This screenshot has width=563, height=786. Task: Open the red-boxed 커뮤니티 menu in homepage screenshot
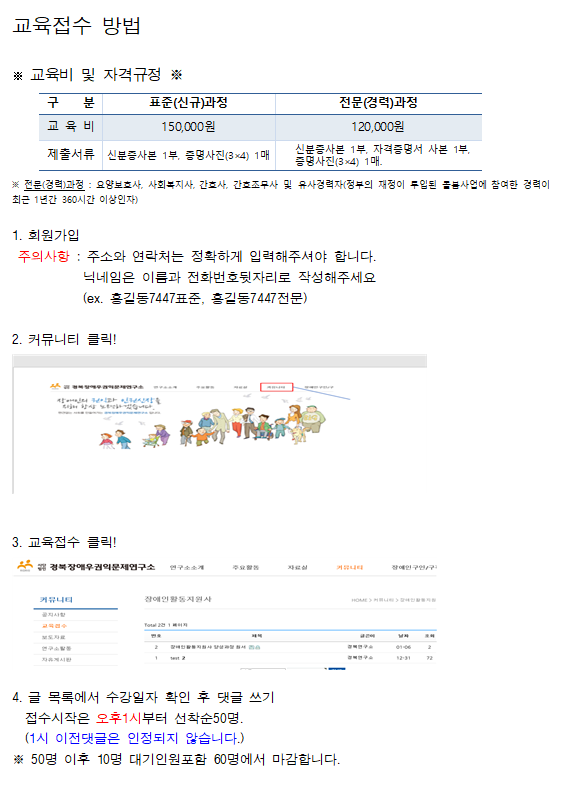click(x=276, y=387)
